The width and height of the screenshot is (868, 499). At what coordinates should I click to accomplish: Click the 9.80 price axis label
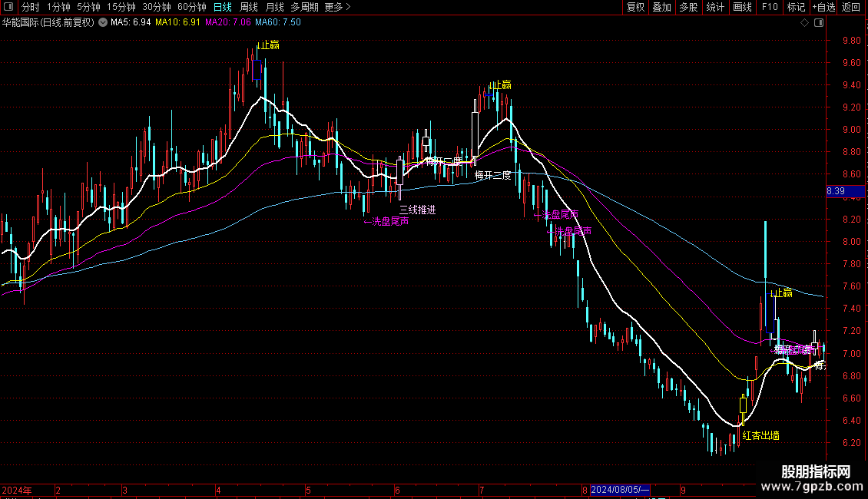pyautogui.click(x=852, y=41)
